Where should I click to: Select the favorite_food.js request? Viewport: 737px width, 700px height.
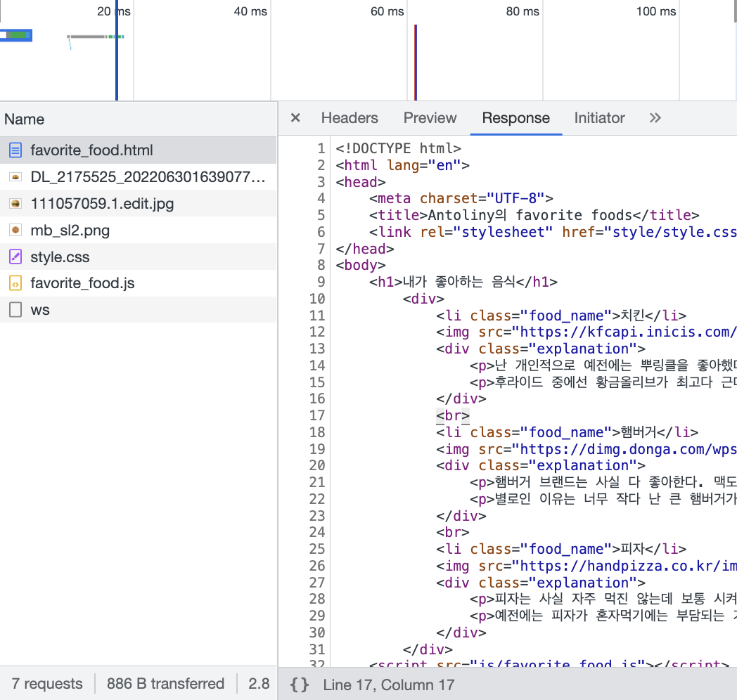138,283
